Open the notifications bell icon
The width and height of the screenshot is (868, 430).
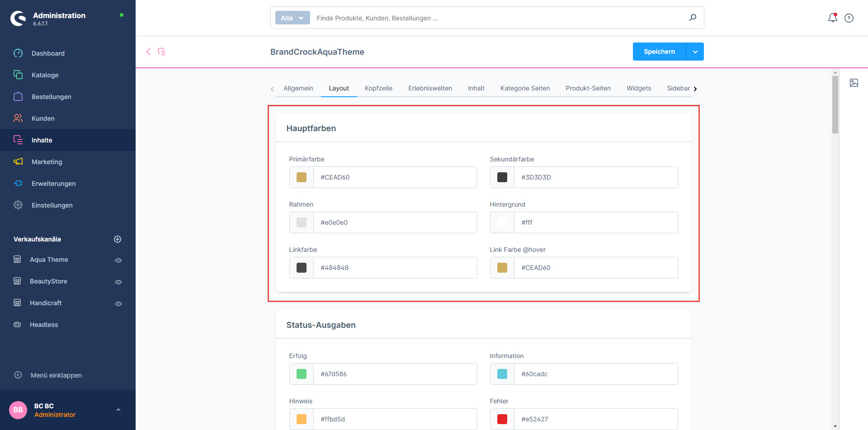[x=832, y=18]
